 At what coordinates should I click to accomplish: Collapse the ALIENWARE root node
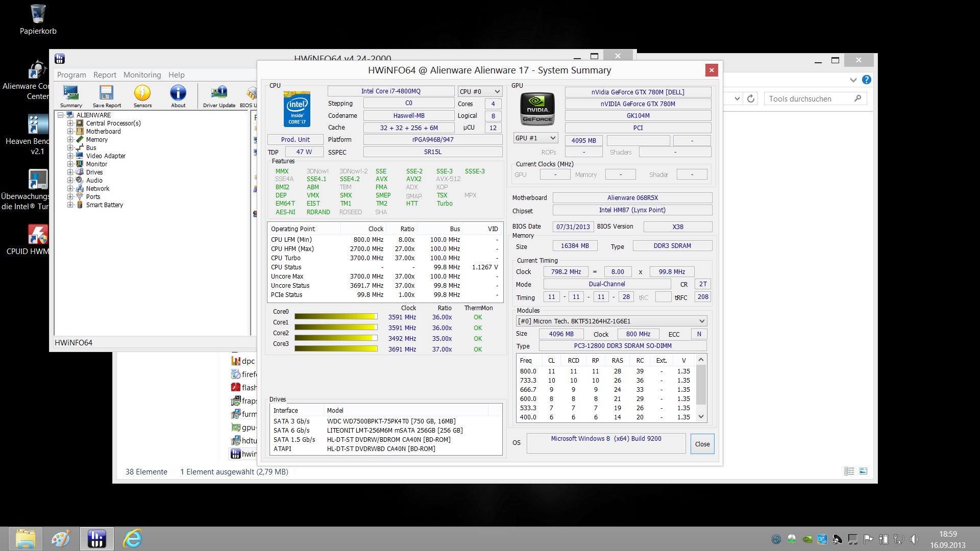click(x=61, y=115)
